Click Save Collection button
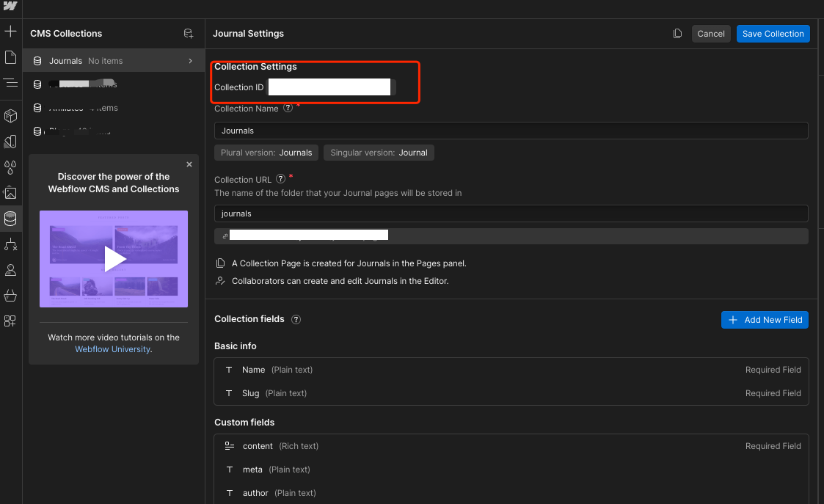This screenshot has width=824, height=504. point(773,34)
